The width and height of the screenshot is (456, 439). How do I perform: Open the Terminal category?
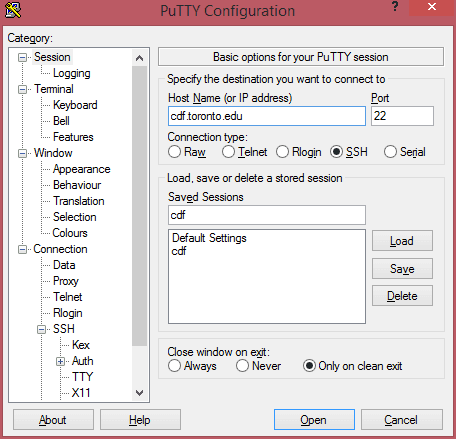pyautogui.click(x=54, y=89)
